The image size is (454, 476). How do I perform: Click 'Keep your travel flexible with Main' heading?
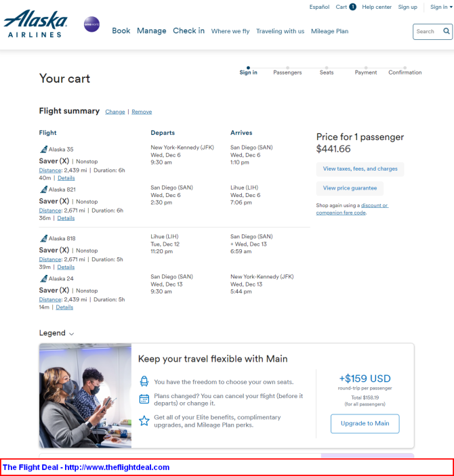[213, 359]
